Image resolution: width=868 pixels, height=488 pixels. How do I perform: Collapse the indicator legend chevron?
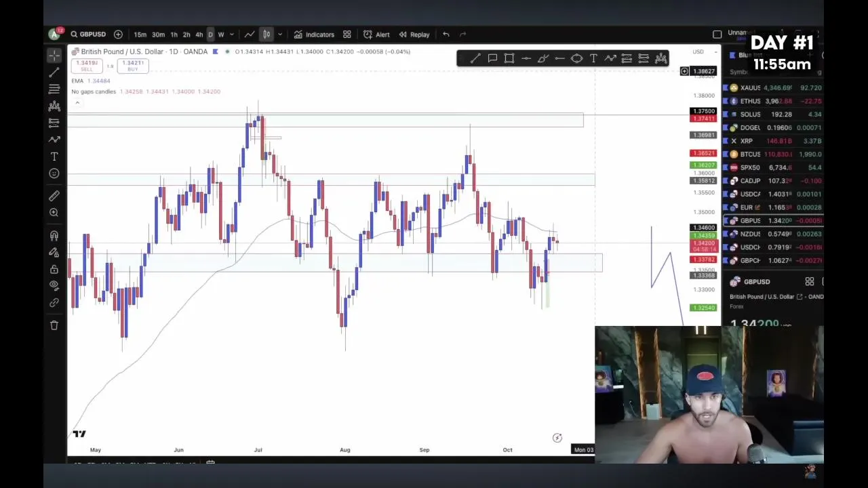(77, 103)
